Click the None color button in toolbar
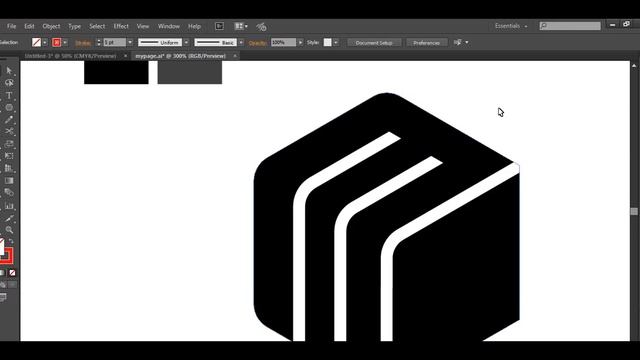The image size is (640, 360). 12,273
